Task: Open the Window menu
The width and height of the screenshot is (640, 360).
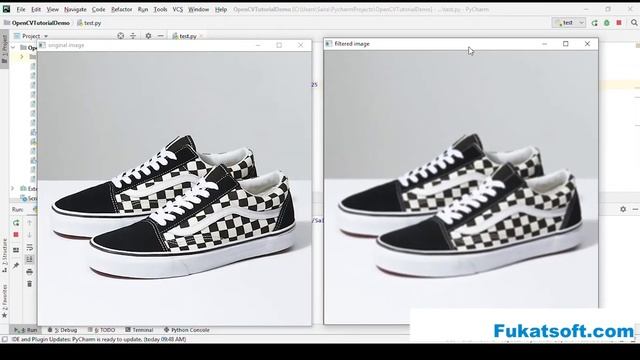Action: point(198,9)
